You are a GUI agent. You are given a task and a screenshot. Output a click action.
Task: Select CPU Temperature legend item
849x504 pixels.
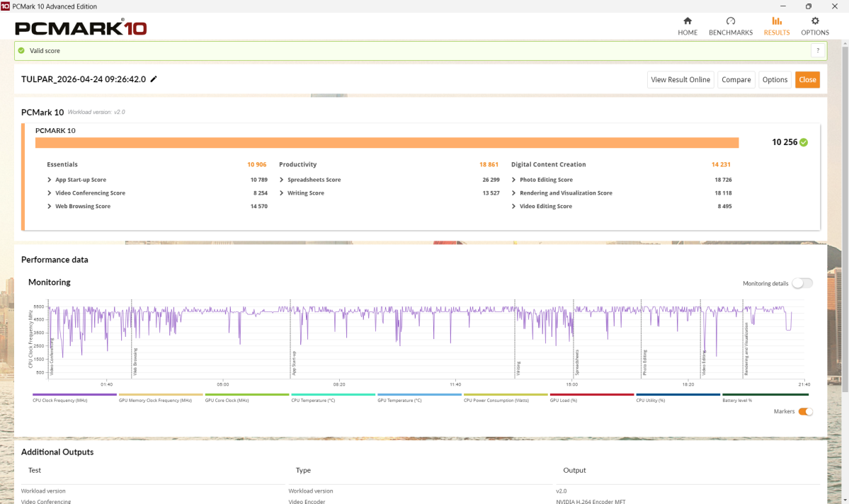(333, 398)
